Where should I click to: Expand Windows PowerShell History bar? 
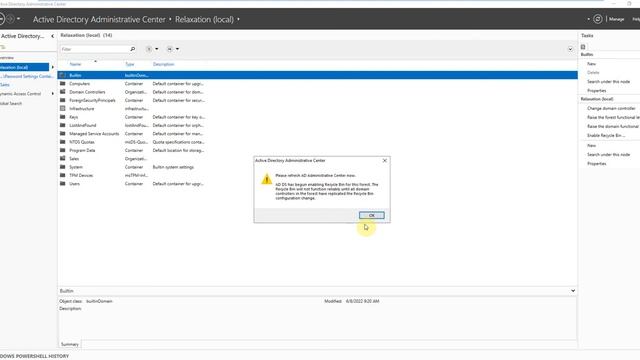pyautogui.click(x=34, y=356)
